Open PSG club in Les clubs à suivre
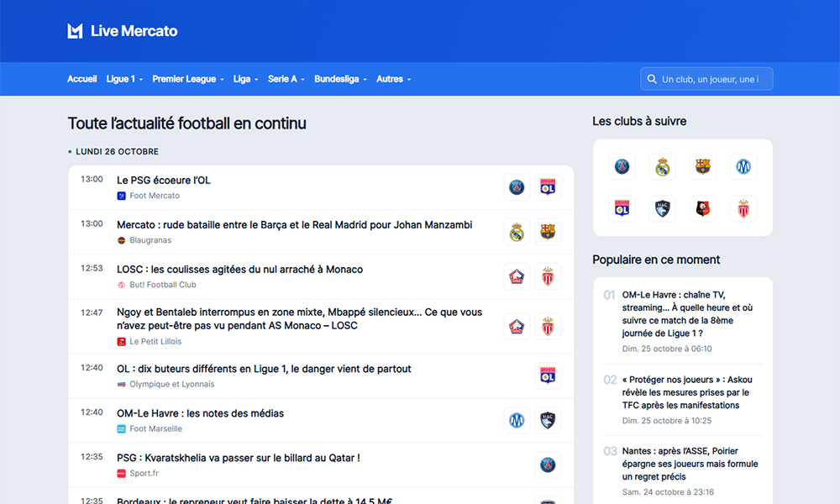Screen dimensions: 840x504 pos(622,166)
